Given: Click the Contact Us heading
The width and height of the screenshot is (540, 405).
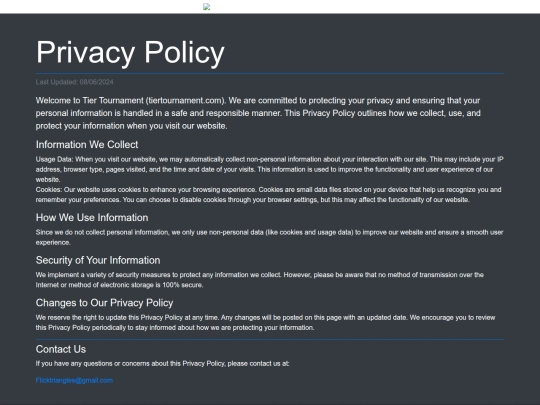Looking at the screenshot, I should tap(61, 349).
